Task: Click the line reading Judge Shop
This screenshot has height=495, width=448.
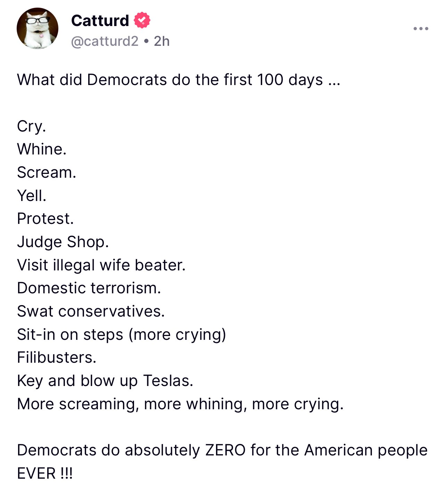Action: 63,241
